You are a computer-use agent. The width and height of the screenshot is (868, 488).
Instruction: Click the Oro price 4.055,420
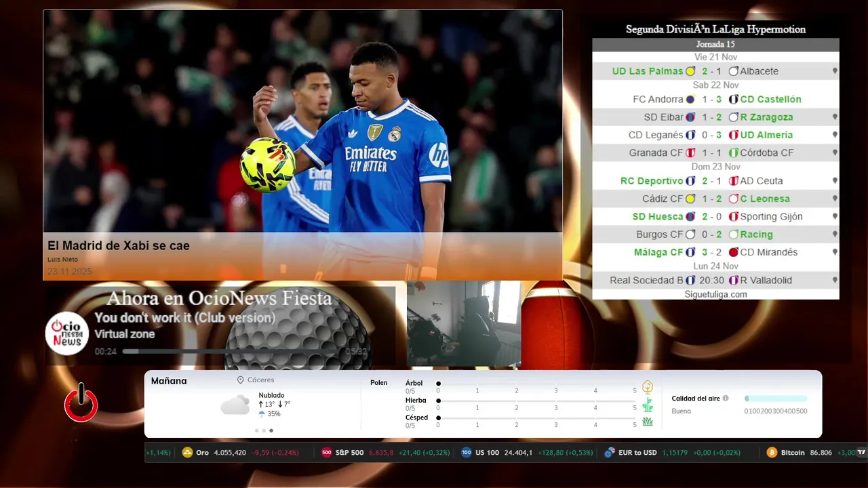click(x=230, y=453)
